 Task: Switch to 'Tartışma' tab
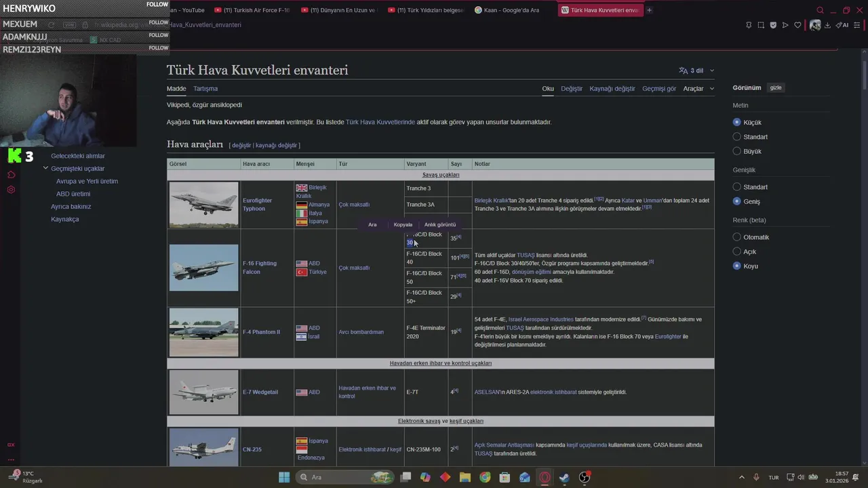tap(205, 89)
